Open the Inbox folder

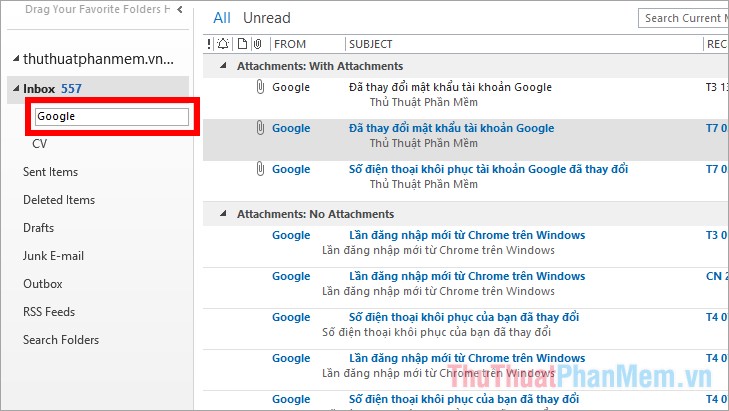pos(39,88)
